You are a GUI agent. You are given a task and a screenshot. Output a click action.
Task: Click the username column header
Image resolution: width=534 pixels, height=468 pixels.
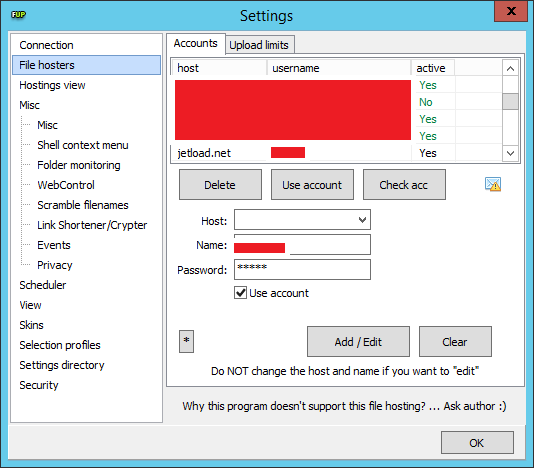pyautogui.click(x=339, y=68)
